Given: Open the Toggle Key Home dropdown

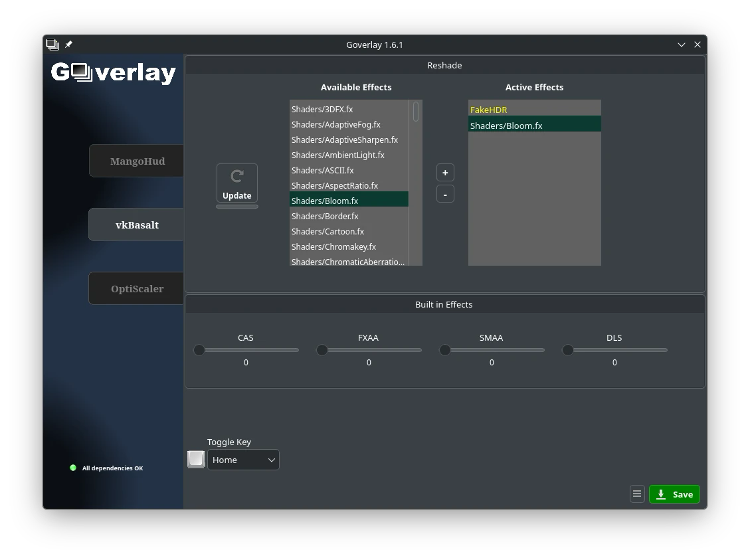Looking at the screenshot, I should point(243,460).
